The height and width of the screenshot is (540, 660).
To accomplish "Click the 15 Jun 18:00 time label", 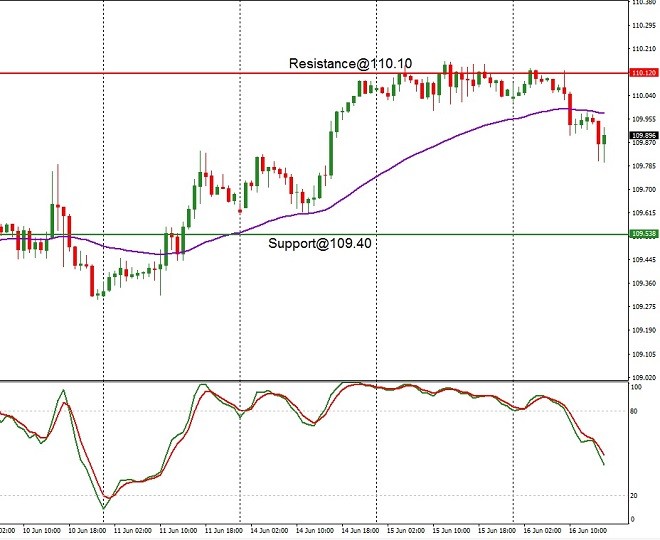I will [x=497, y=530].
